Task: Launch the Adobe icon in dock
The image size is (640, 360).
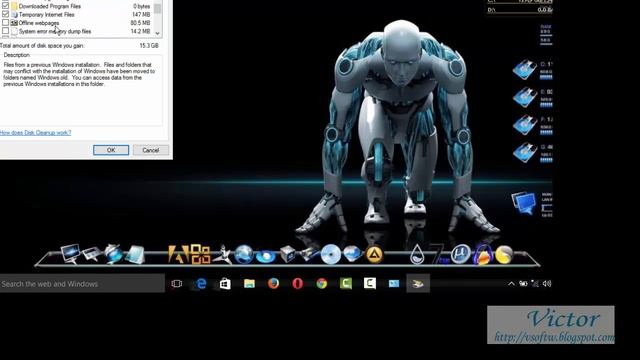Action: coord(178,254)
